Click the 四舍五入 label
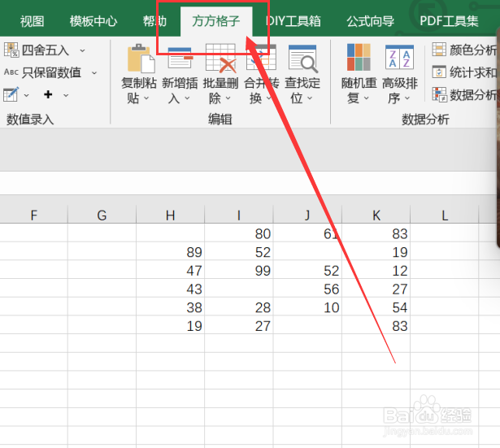Screen dimensions: 500x448 [x=46, y=50]
